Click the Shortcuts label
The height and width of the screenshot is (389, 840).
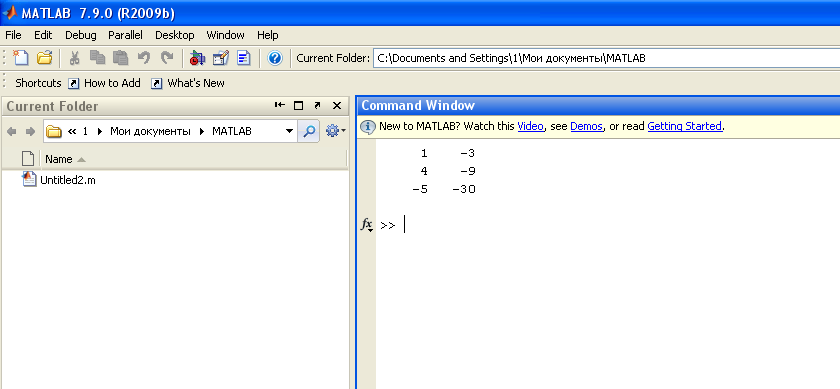pos(39,83)
